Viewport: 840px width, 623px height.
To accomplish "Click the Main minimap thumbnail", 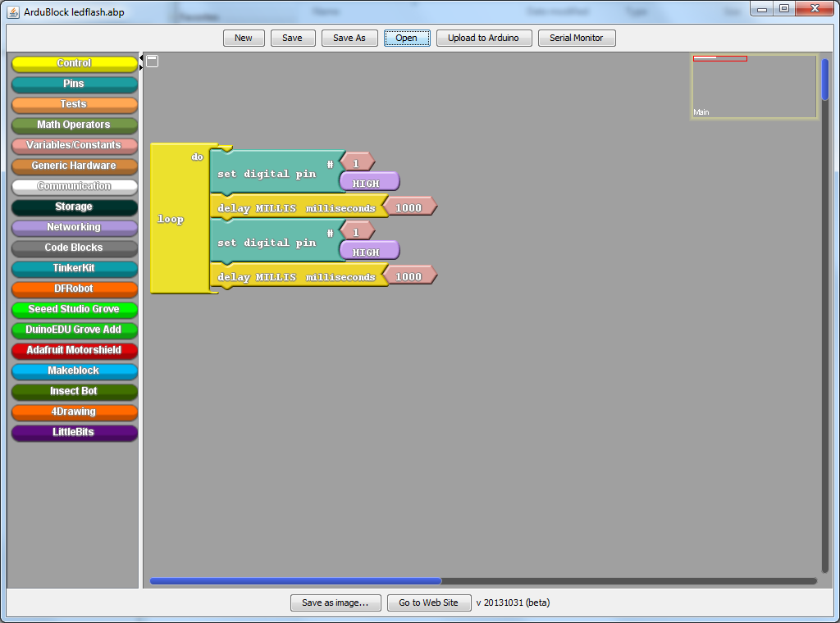I will [754, 87].
